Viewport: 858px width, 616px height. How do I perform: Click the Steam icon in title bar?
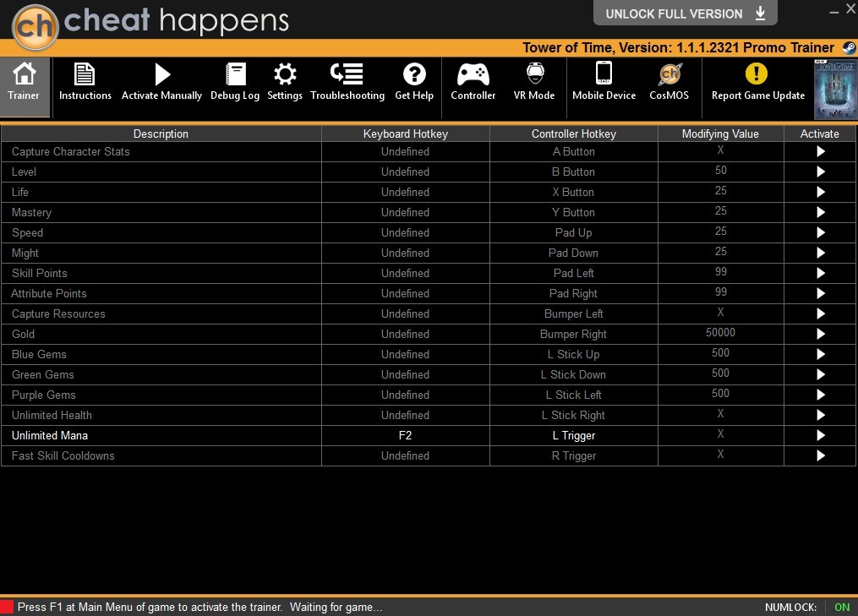click(850, 48)
